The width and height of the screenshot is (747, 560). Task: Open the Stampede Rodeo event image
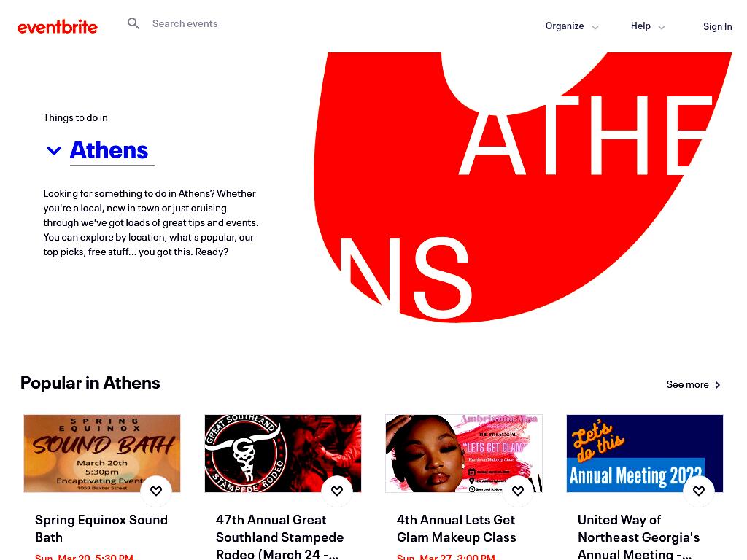click(x=283, y=454)
